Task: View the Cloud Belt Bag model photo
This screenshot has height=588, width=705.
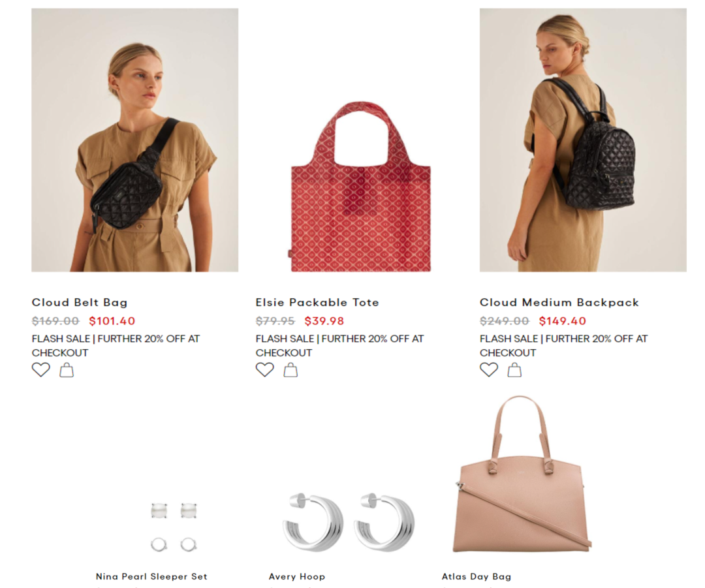Action: pyautogui.click(x=135, y=140)
